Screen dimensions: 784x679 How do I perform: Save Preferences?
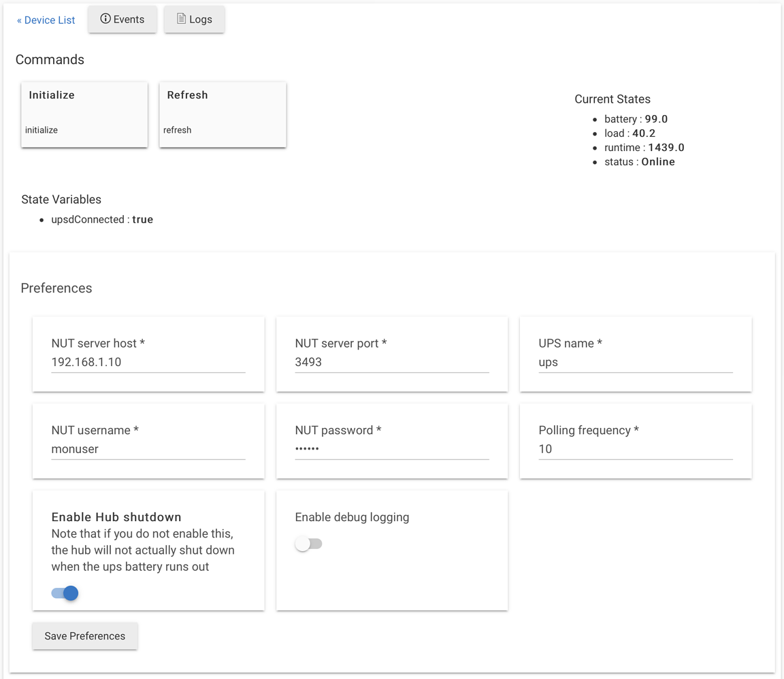(85, 636)
